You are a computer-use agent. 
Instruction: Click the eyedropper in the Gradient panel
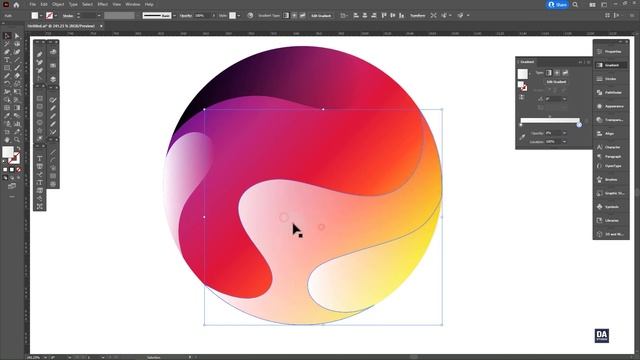coord(522,137)
